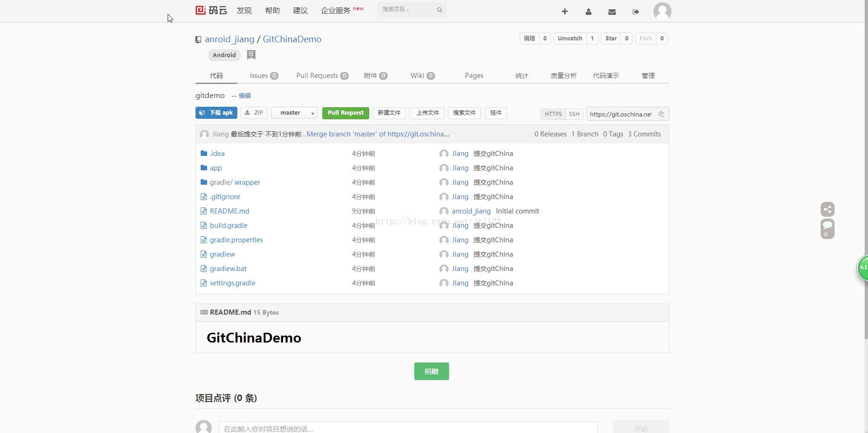Open the gradle.properties file link
Image resolution: width=868 pixels, height=433 pixels.
click(236, 240)
